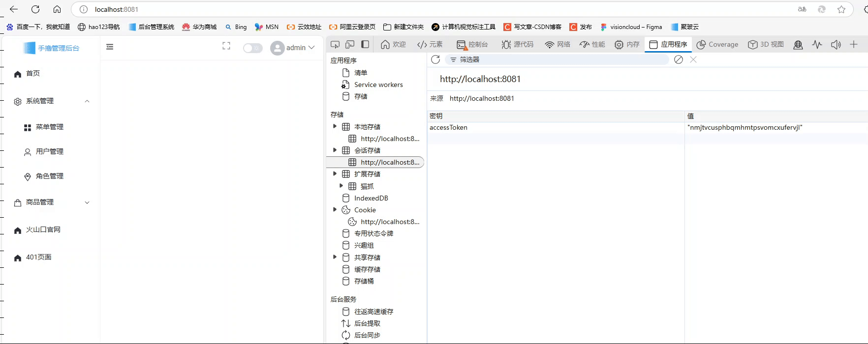Select localhost entry under Cookie
868x344 pixels.
pyautogui.click(x=384, y=222)
